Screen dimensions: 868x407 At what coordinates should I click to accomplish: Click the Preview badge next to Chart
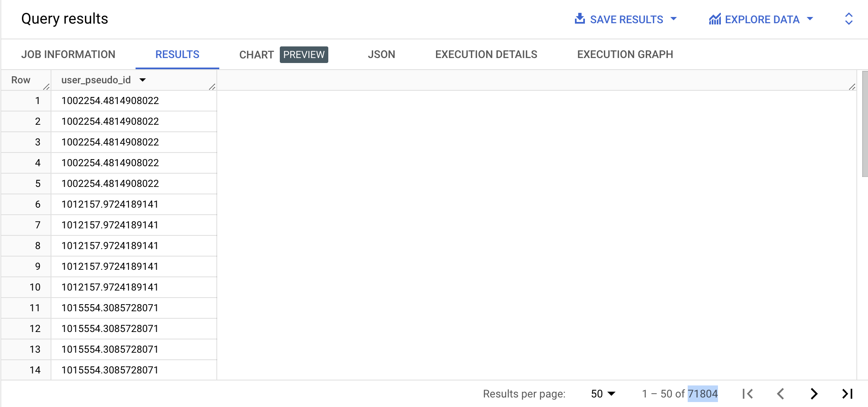(304, 55)
